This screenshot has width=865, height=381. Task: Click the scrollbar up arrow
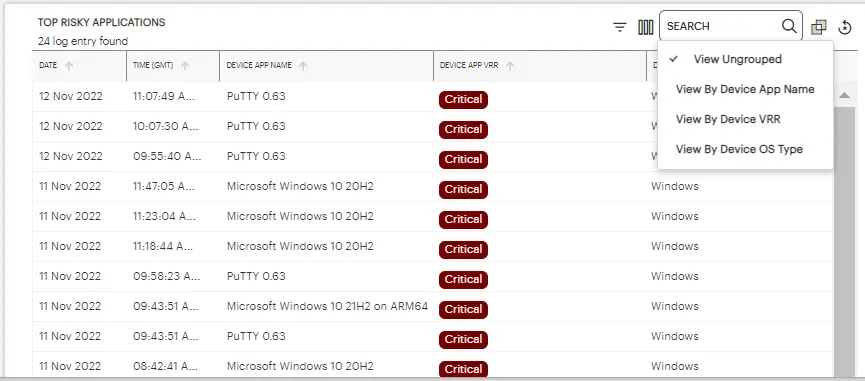tap(844, 95)
